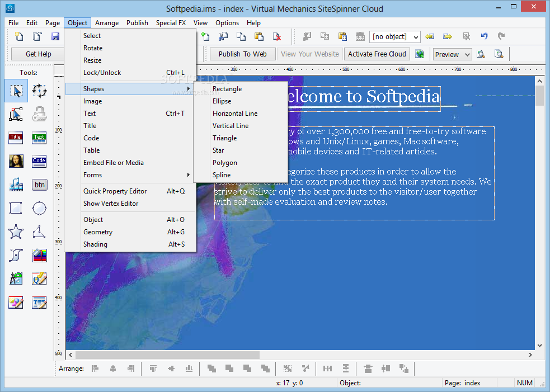Viewport: 550px width, 392px height.
Task: Choose the Polygon shape tool icon
Action: click(x=39, y=232)
